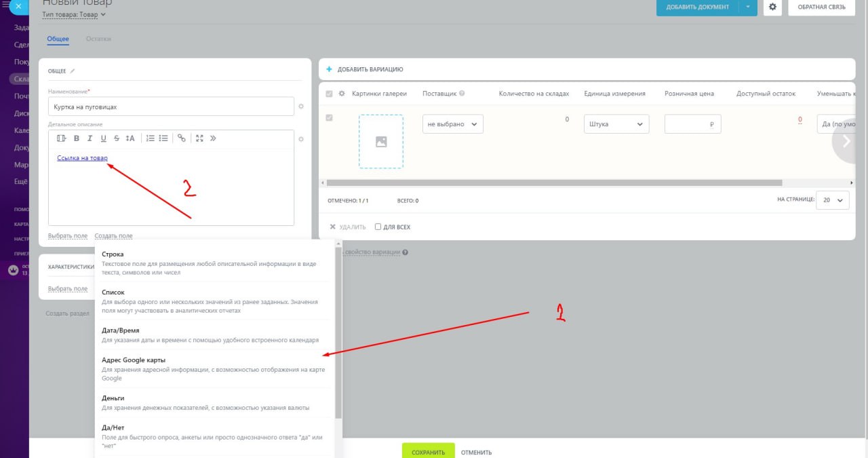Click the Наименование input 'Куртка на пуговицах'
Screen dimensions: 868x458
pos(171,107)
